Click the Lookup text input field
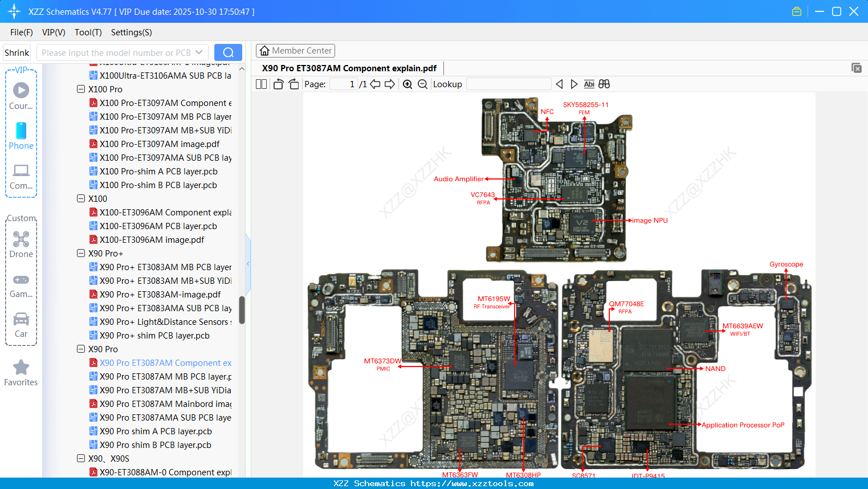 point(508,84)
